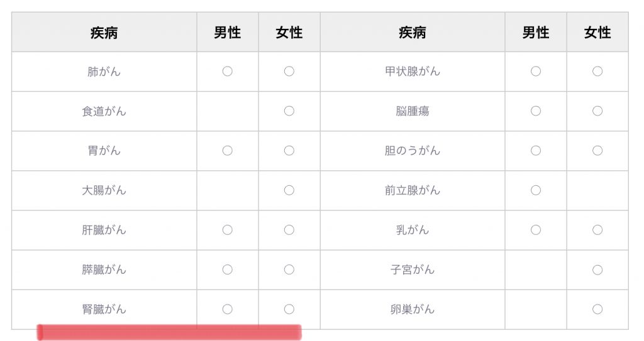Click the male circle for 乳がん

click(536, 230)
